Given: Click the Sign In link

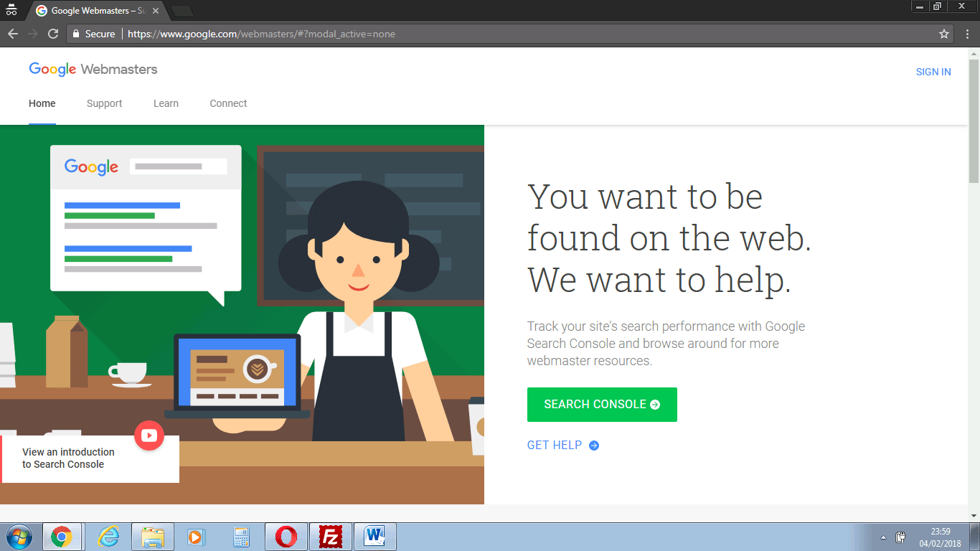Looking at the screenshot, I should 933,72.
